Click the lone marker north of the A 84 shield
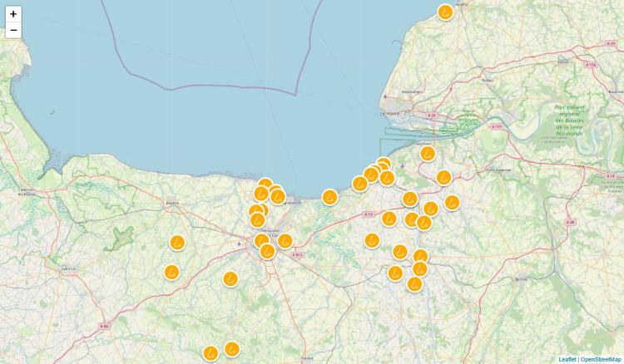Viewport: 624px width, 364px height. [230, 279]
